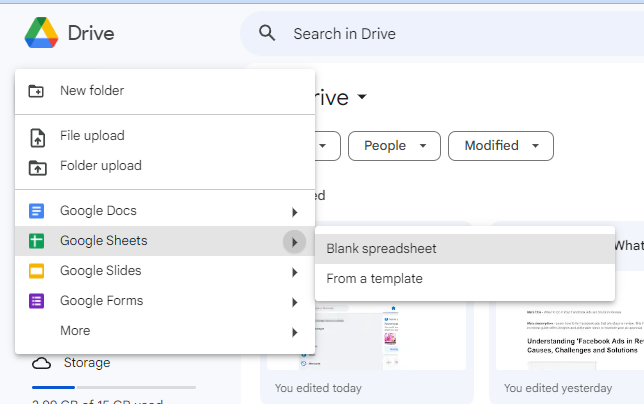Screen dimensions: 644x404
Task: Select Google Sheets menu entry
Action: pyautogui.click(x=165, y=241)
